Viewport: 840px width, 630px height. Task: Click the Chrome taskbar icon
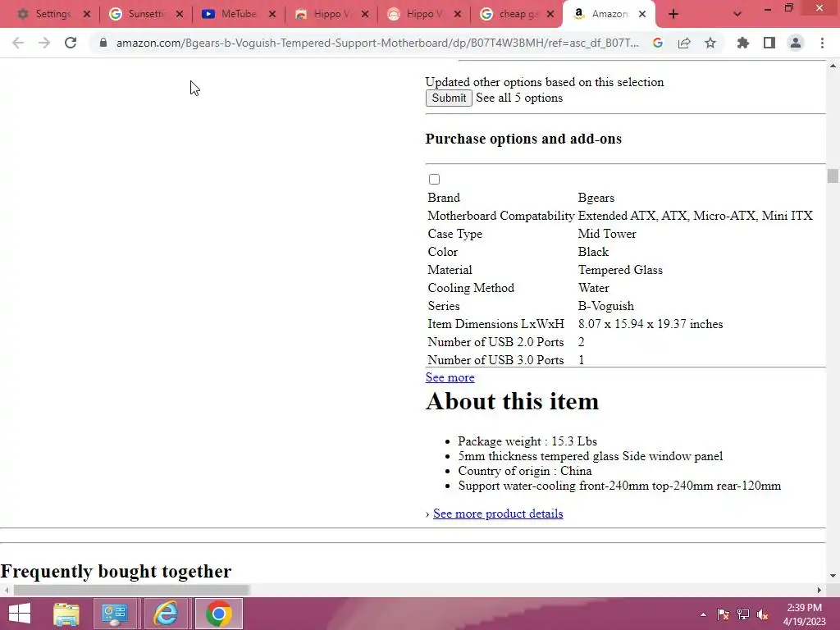218,614
